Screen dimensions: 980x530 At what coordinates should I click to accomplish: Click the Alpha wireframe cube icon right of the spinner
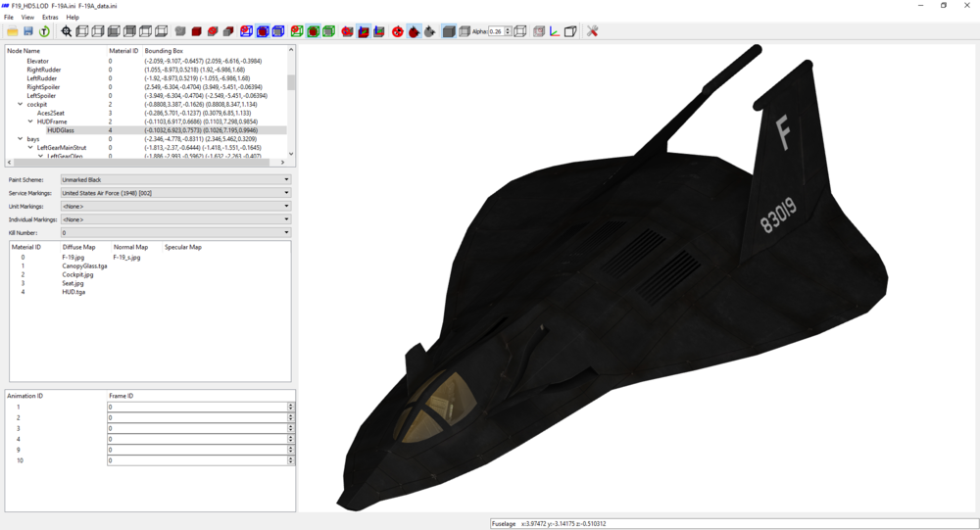(x=520, y=31)
